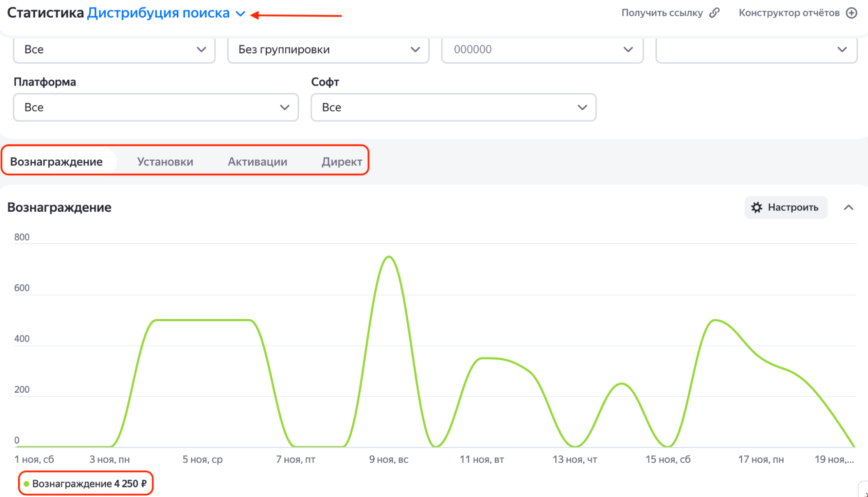Click the plus icon by Конструктор отчётов
868x497 pixels.
851,13
